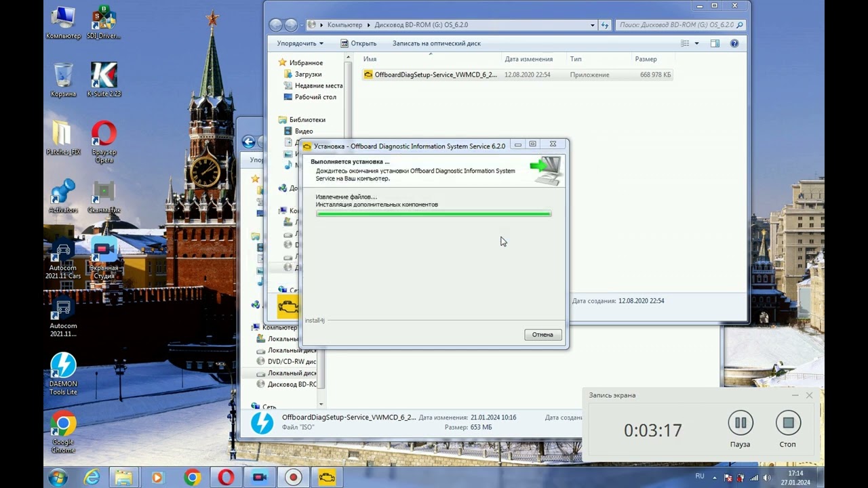Minimize the Запись экрана recorder panel

point(795,395)
